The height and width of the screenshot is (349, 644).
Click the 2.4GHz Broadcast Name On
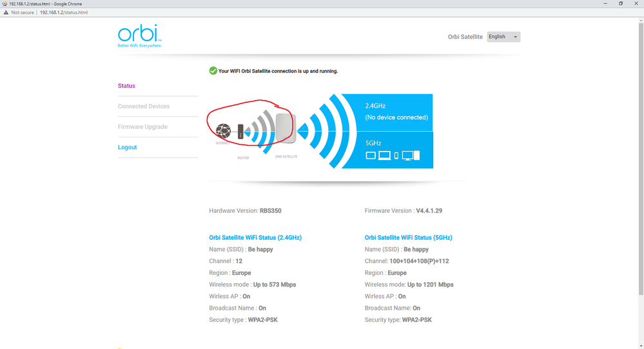[262, 308]
